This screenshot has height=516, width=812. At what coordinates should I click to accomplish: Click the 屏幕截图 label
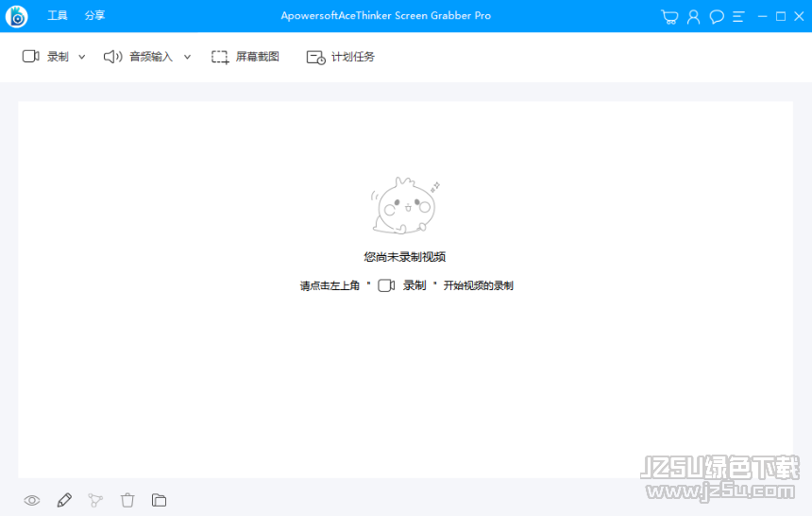pyautogui.click(x=258, y=57)
